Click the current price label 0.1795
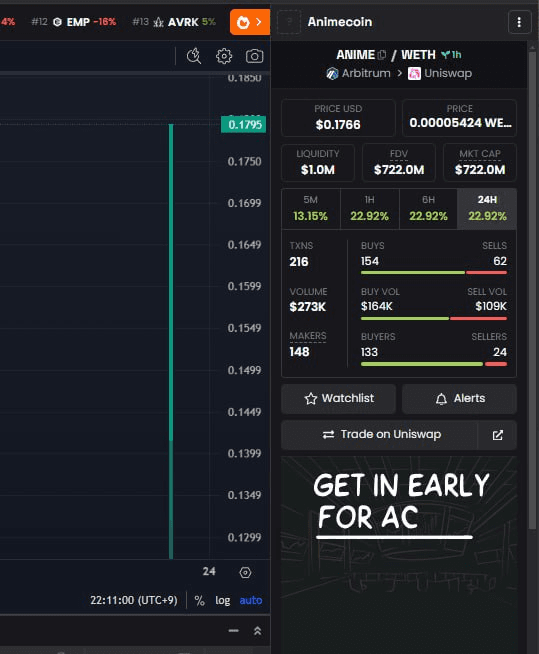 (x=244, y=125)
